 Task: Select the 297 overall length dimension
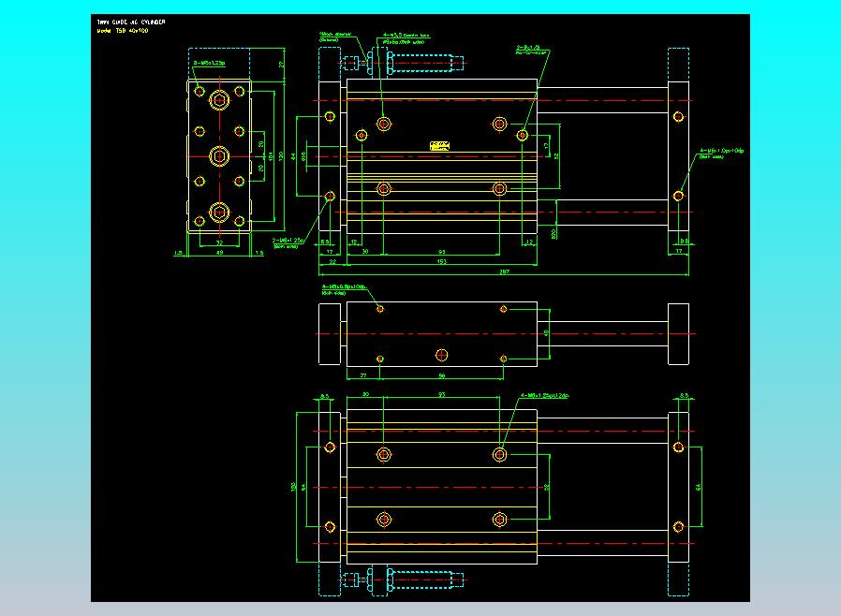[503, 272]
